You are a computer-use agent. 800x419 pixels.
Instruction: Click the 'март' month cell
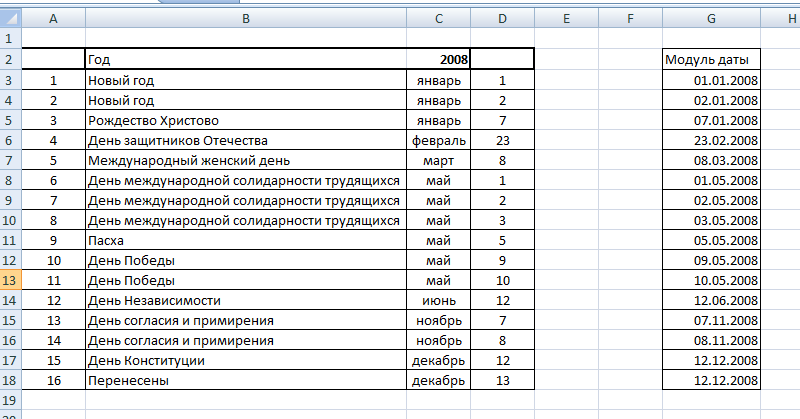click(439, 160)
